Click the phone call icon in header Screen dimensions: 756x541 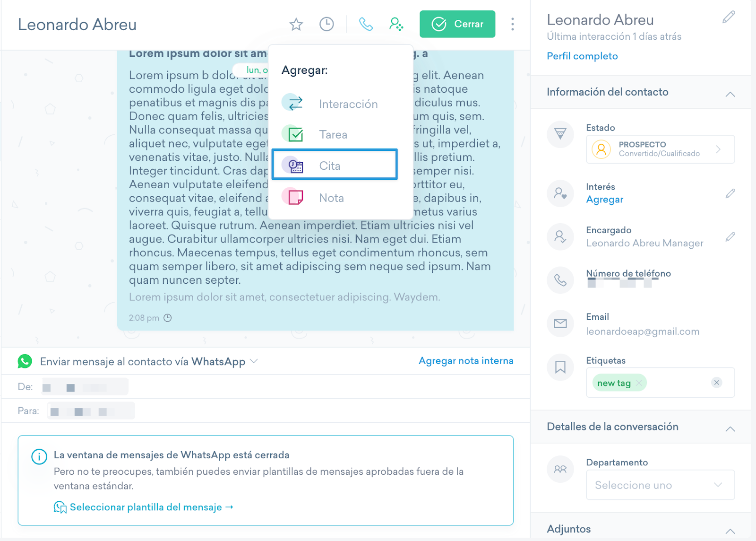coord(366,24)
